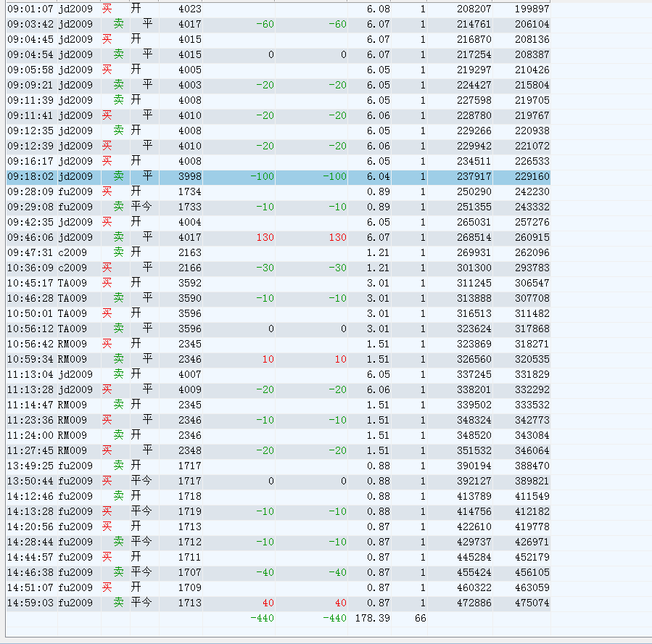This screenshot has height=644, width=652.
Task: Select the 11:14:47 RM009 row
Action: click(x=278, y=405)
